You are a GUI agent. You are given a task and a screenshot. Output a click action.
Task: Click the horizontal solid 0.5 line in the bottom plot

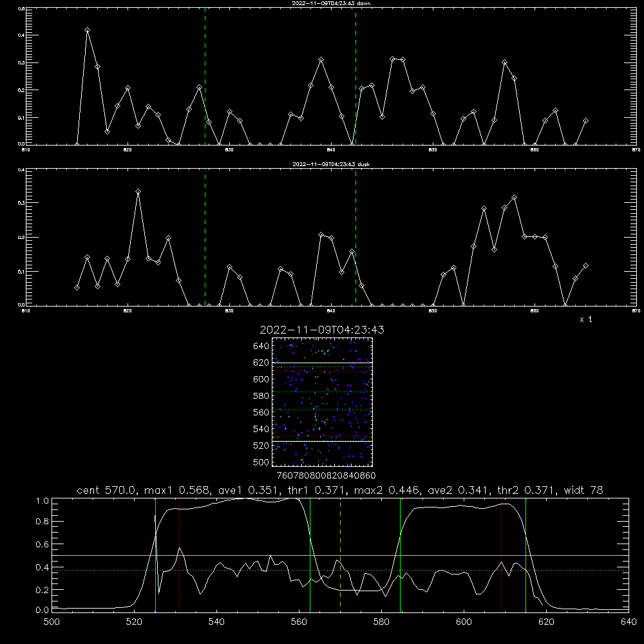(340, 555)
